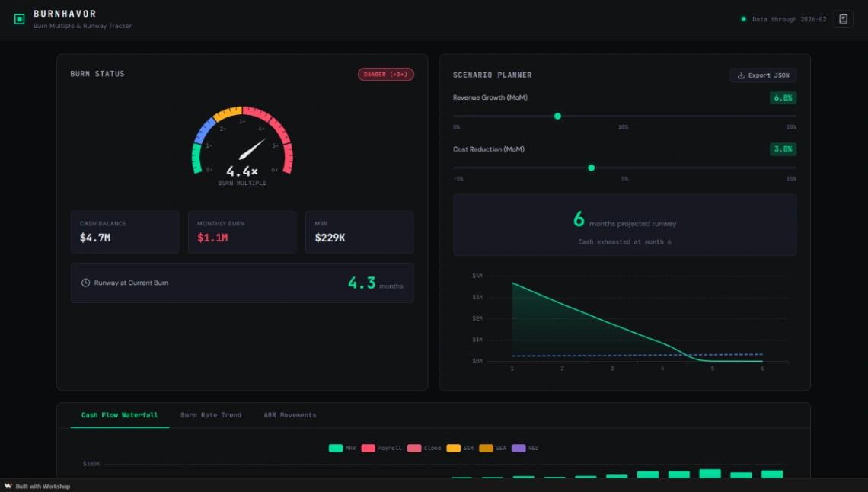Click the BURN STATUS panel heading

click(x=97, y=74)
